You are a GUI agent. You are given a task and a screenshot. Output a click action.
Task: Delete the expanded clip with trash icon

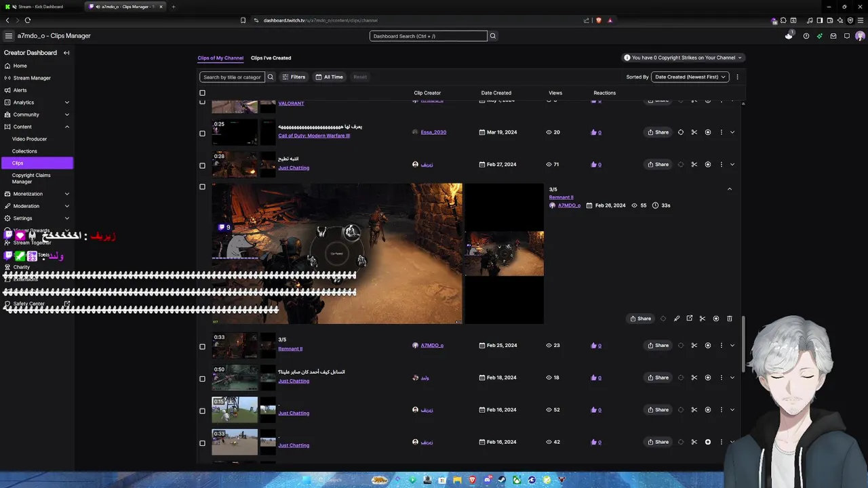point(730,319)
